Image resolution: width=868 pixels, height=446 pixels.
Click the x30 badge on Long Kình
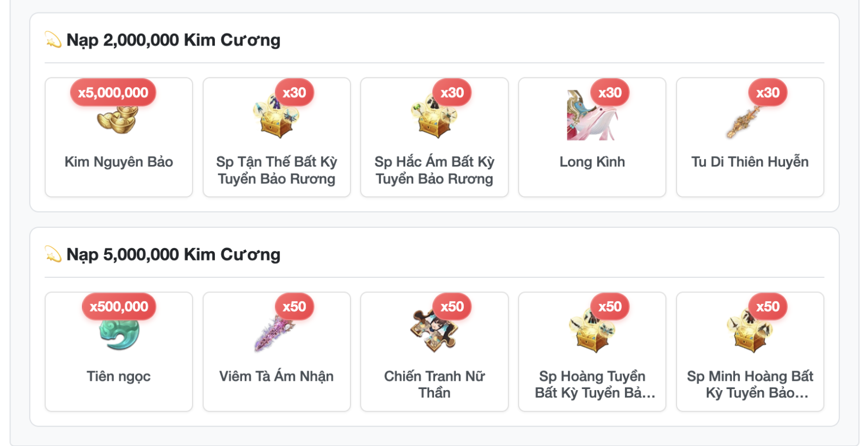click(610, 93)
